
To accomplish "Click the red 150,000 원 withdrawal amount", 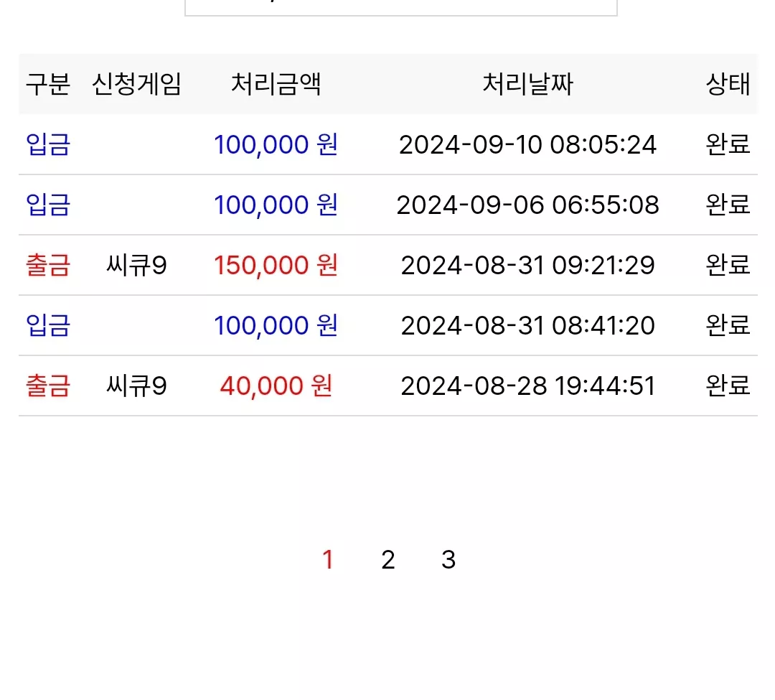I will click(x=276, y=265).
